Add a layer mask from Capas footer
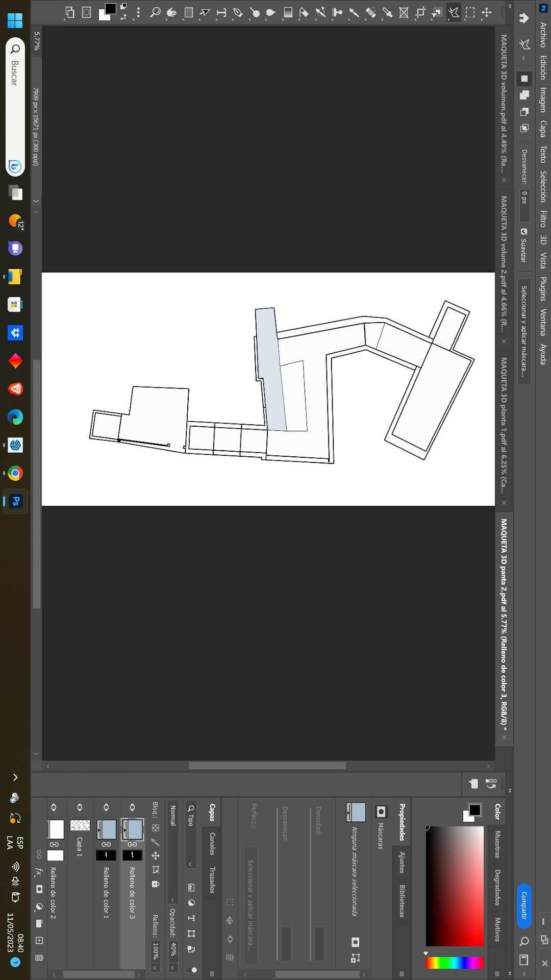This screenshot has width=551, height=980. tap(39, 889)
